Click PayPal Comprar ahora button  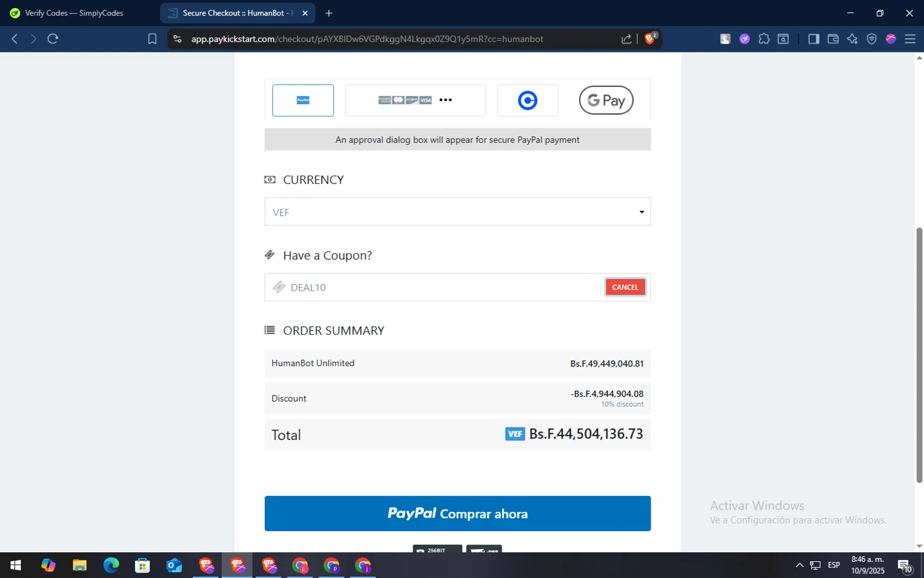point(458,513)
